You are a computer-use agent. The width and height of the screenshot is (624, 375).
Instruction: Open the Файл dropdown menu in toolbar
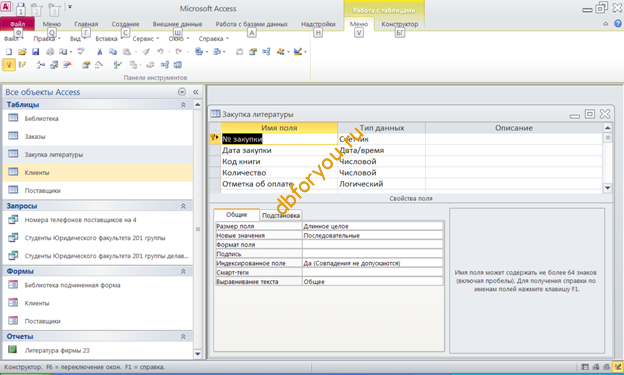pyautogui.click(x=14, y=39)
